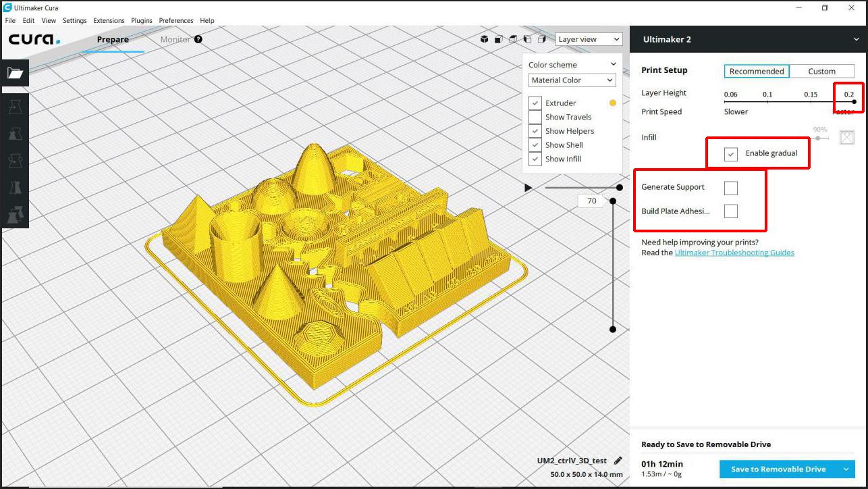Click the 01h 12min print time
This screenshot has height=489, width=868.
662,464
